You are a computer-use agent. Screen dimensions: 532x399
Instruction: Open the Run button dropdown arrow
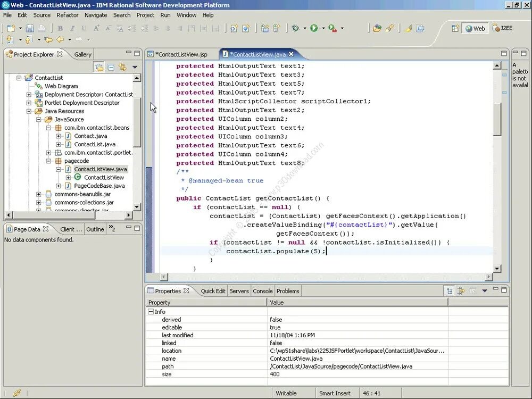pos(323,29)
